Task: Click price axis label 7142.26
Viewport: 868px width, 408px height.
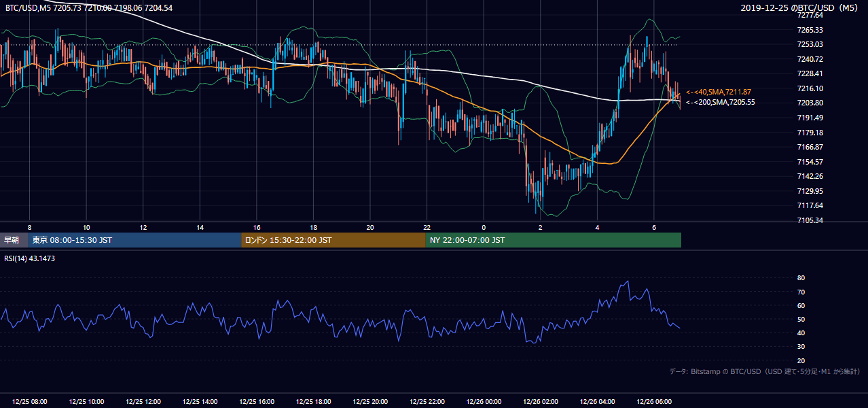Action: pyautogui.click(x=810, y=176)
